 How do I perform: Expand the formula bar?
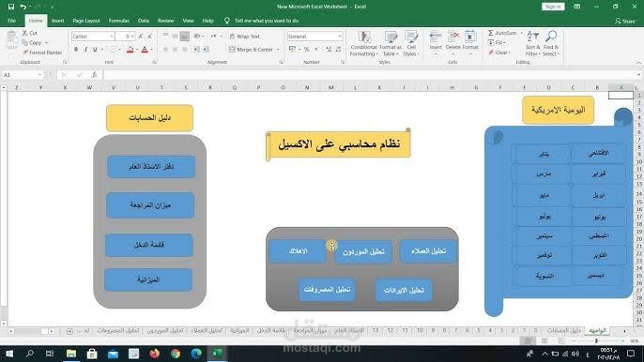pyautogui.click(x=638, y=75)
